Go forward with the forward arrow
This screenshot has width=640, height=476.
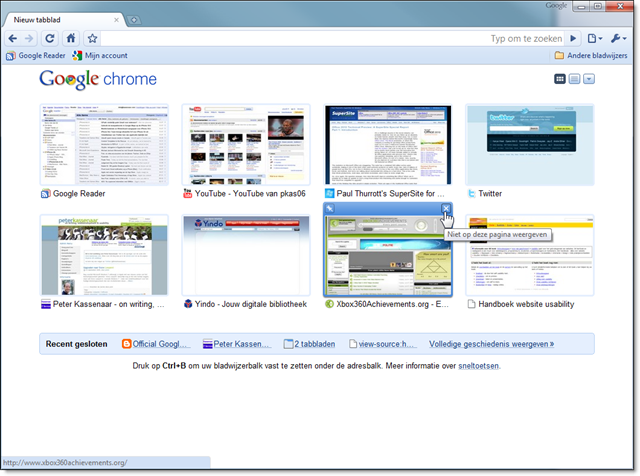click(x=29, y=38)
